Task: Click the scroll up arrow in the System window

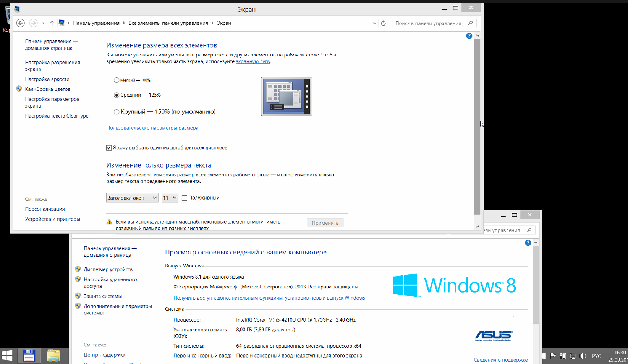Action: click(x=536, y=243)
